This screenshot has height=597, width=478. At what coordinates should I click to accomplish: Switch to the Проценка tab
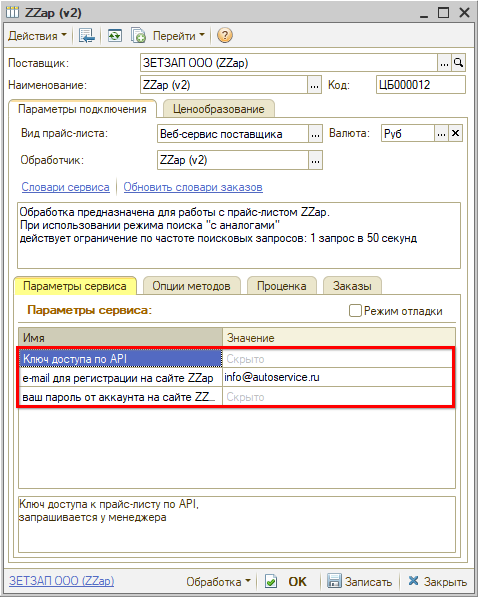tap(281, 286)
